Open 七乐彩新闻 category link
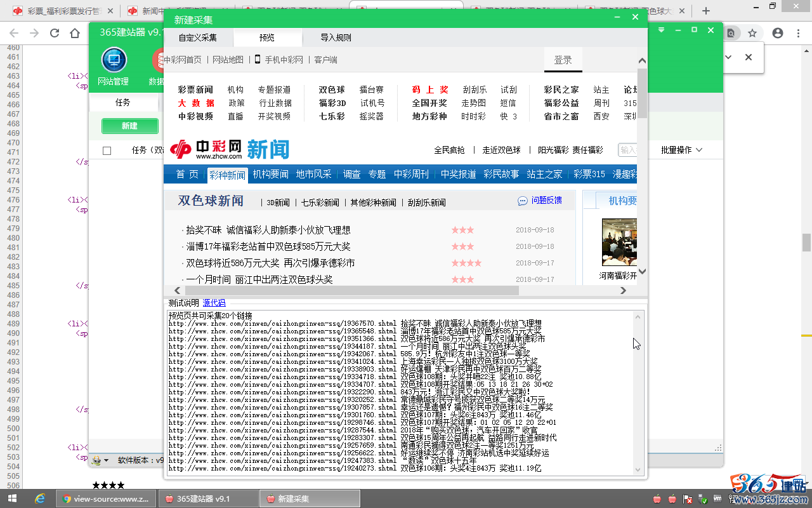Image resolution: width=812 pixels, height=508 pixels. pyautogui.click(x=320, y=203)
